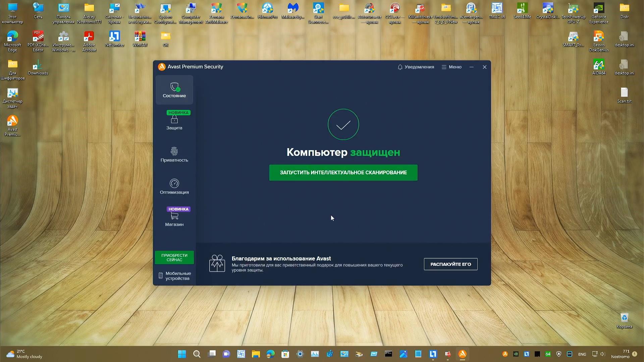
Task: Start the intelligent scan with the green button
Action: (x=343, y=172)
